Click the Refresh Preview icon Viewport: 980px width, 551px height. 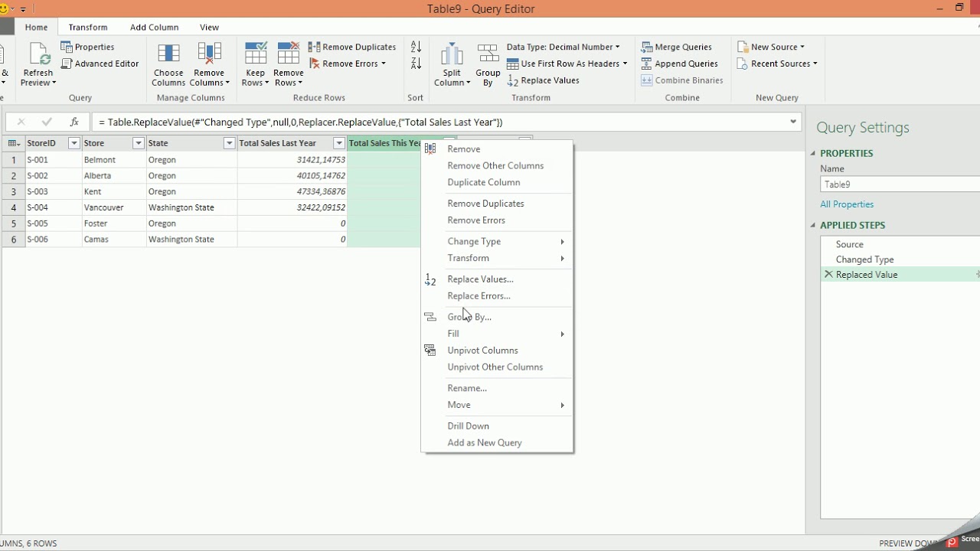click(38, 54)
